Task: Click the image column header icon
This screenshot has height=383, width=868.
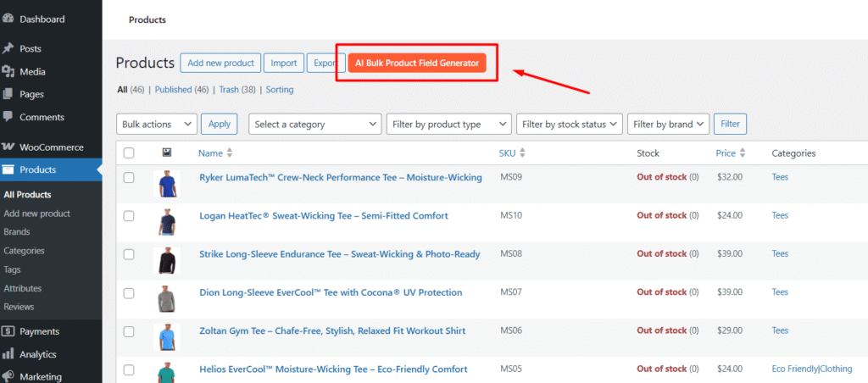Action: point(167,153)
